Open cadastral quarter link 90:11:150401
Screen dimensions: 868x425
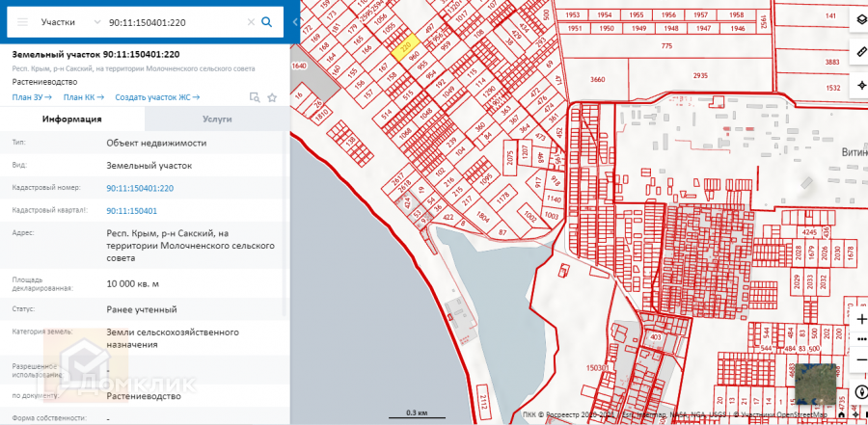(x=131, y=210)
